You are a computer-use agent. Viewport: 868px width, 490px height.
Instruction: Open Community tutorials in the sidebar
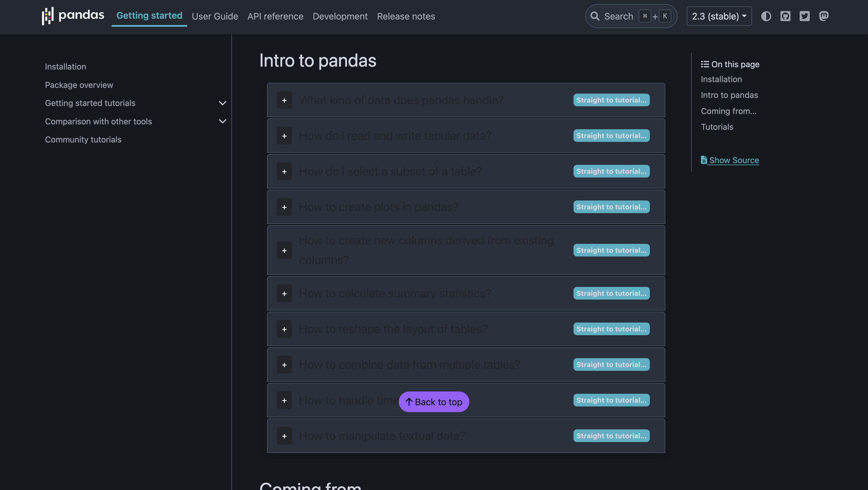point(83,139)
